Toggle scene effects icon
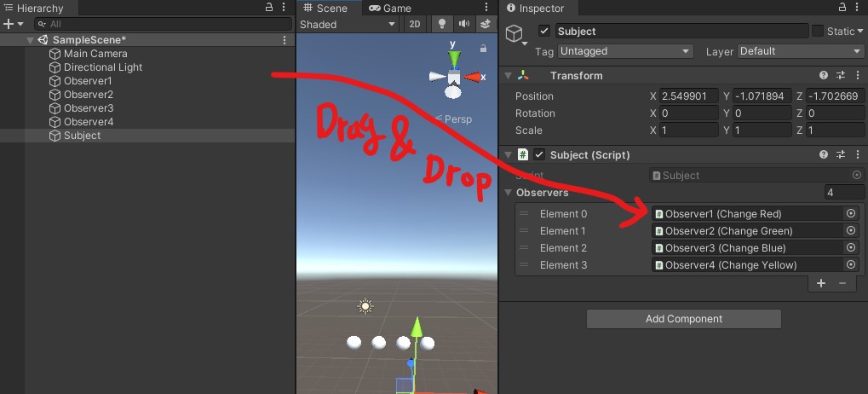Image resolution: width=868 pixels, height=394 pixels. 486,24
